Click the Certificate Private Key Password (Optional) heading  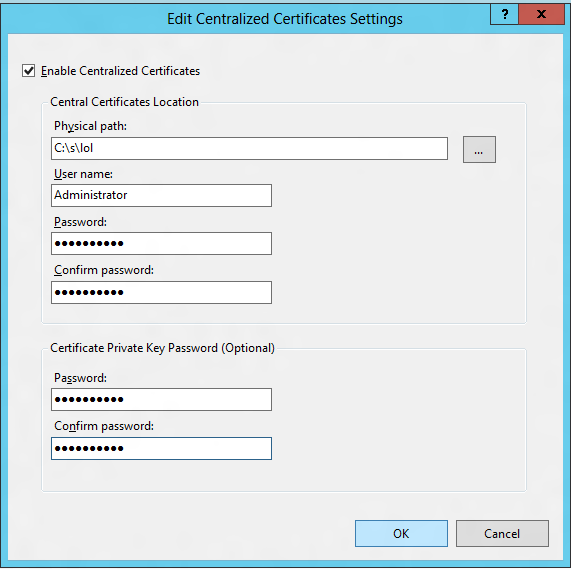pyautogui.click(x=163, y=348)
